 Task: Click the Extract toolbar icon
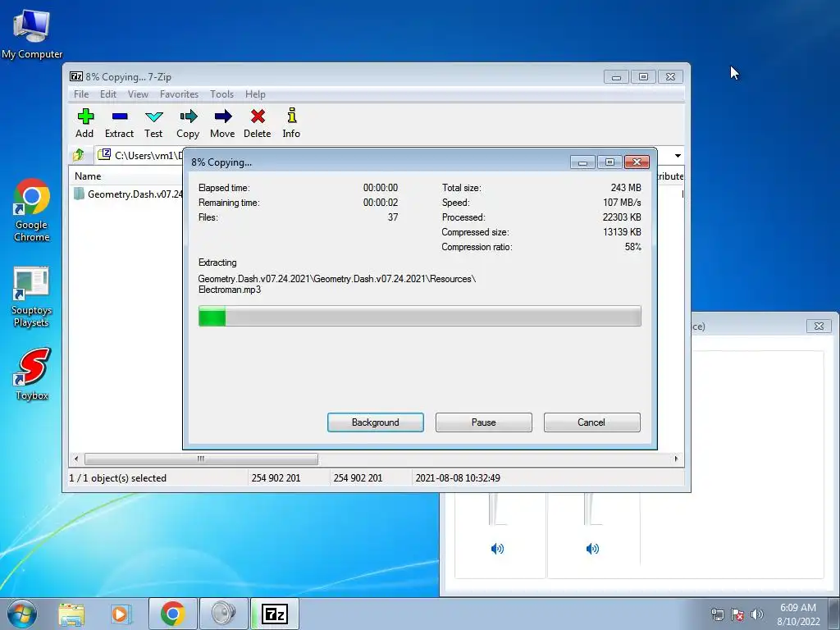(119, 123)
